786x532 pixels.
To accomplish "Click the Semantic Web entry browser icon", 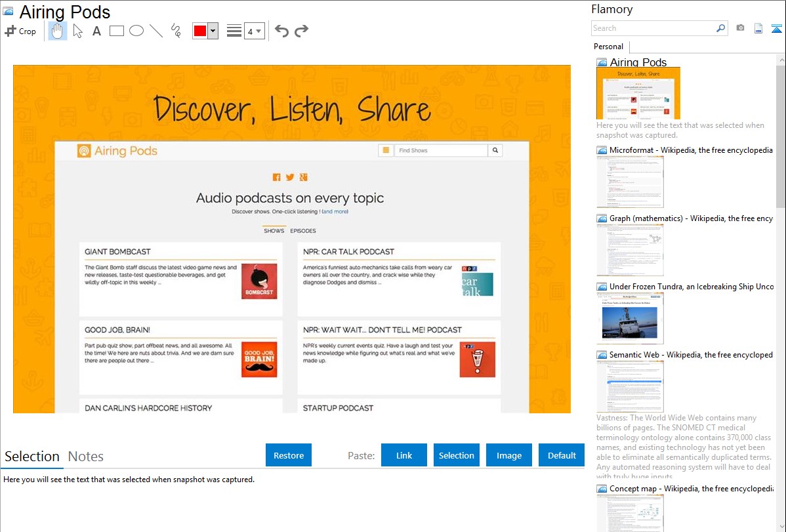I will point(602,355).
